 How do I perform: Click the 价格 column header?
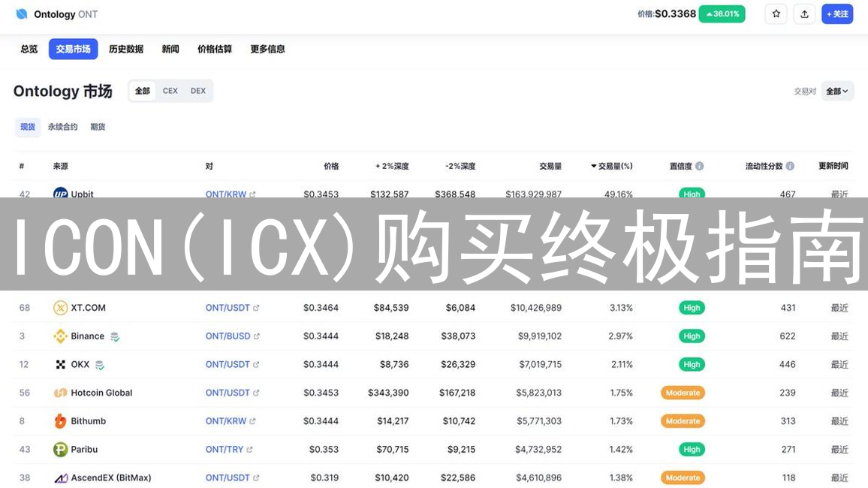(331, 166)
